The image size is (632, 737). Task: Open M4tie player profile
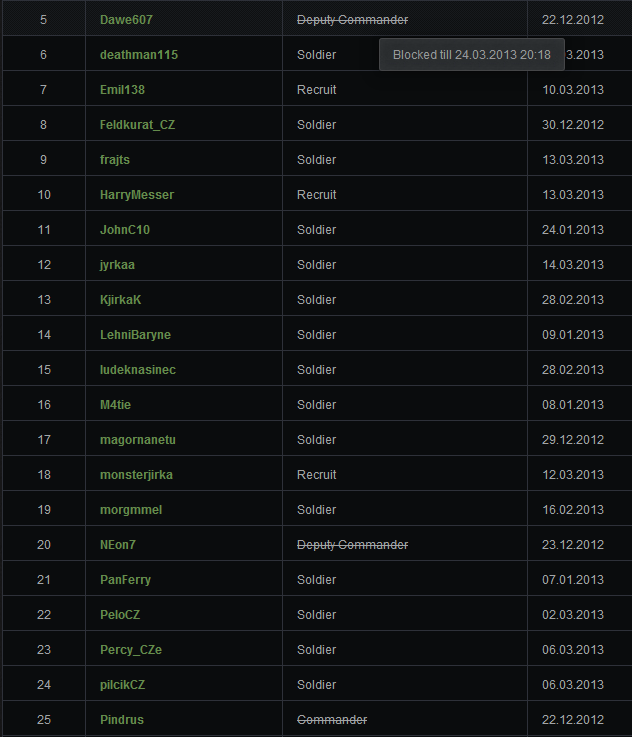click(115, 405)
